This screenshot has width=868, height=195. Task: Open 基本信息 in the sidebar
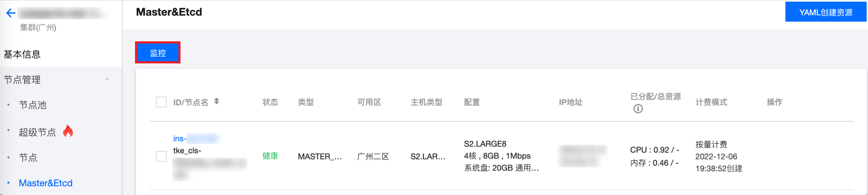click(22, 54)
